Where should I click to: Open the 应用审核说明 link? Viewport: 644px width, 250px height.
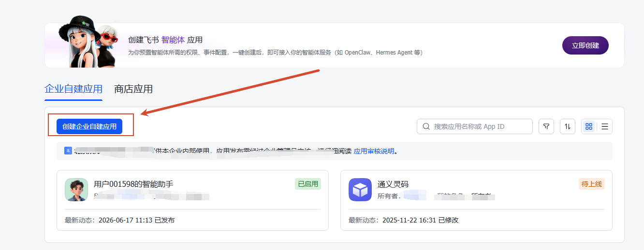tap(374, 151)
